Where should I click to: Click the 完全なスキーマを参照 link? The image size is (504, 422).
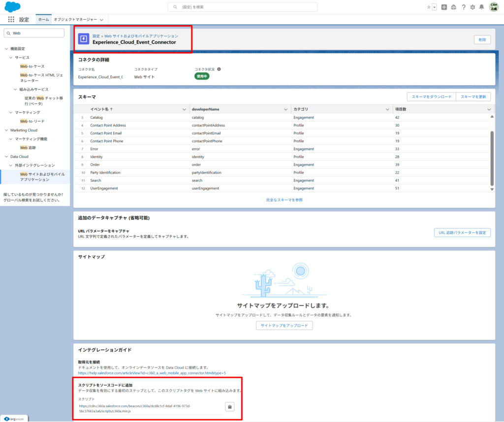284,200
